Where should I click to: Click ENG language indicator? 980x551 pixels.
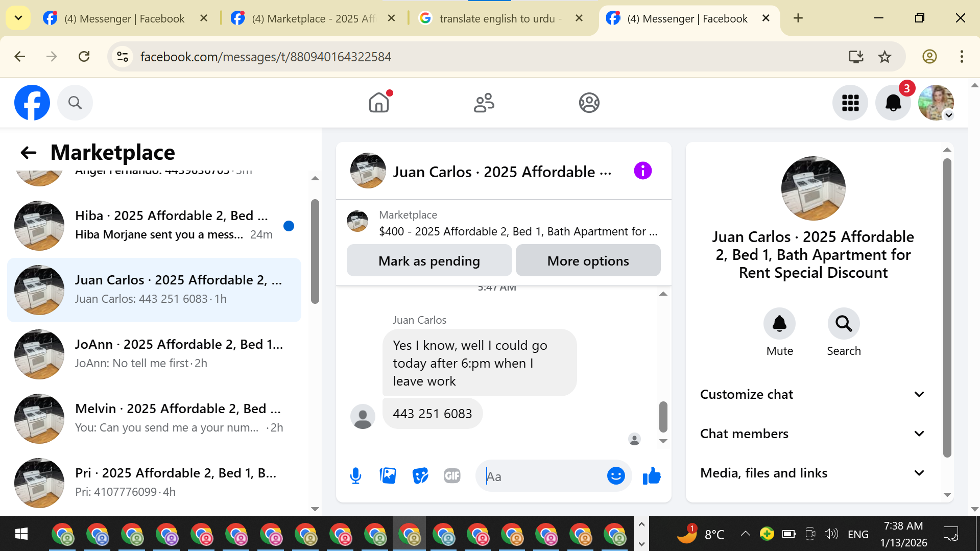(857, 534)
